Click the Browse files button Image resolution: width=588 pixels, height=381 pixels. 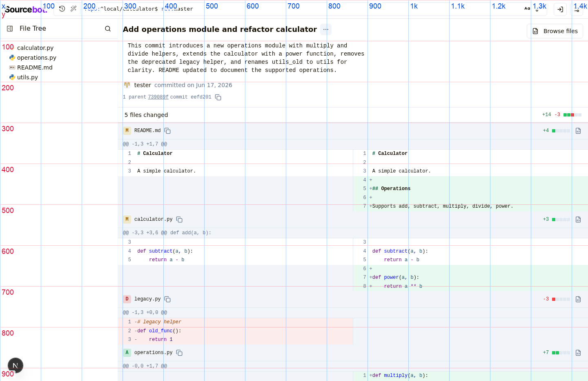coord(555,31)
